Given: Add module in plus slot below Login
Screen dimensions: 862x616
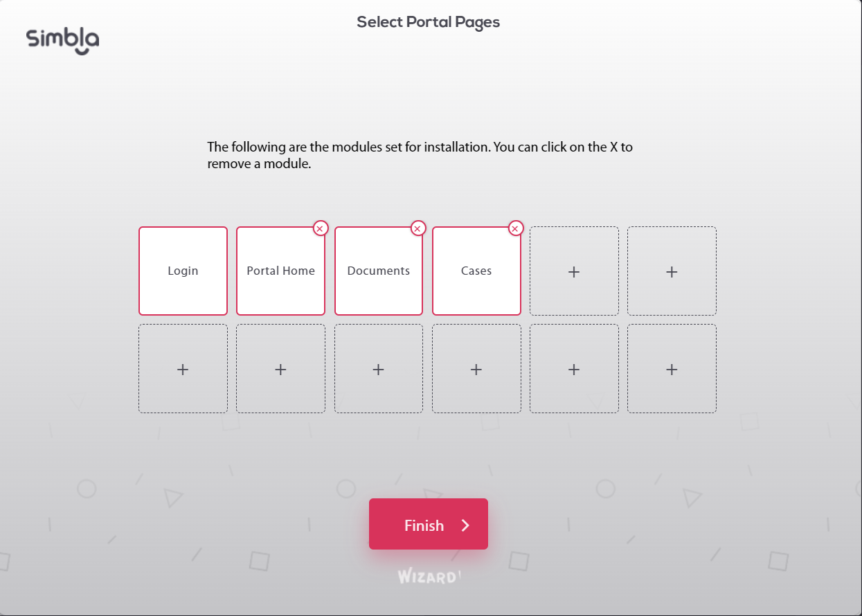Looking at the screenshot, I should tap(183, 369).
